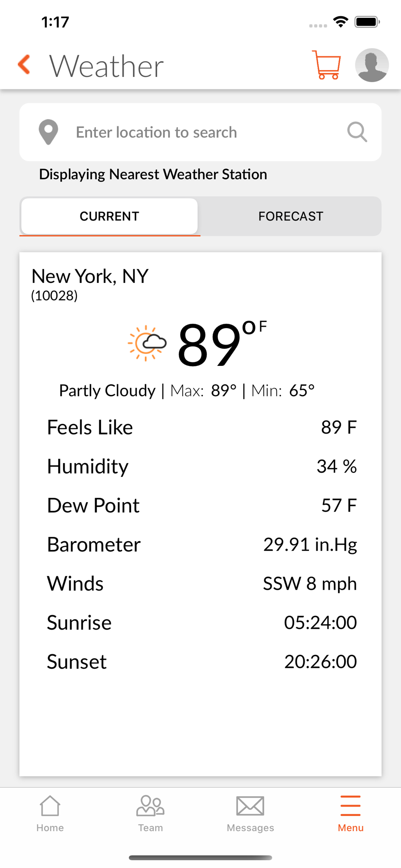Tap the orange back arrow
This screenshot has width=401, height=868.
24,65
